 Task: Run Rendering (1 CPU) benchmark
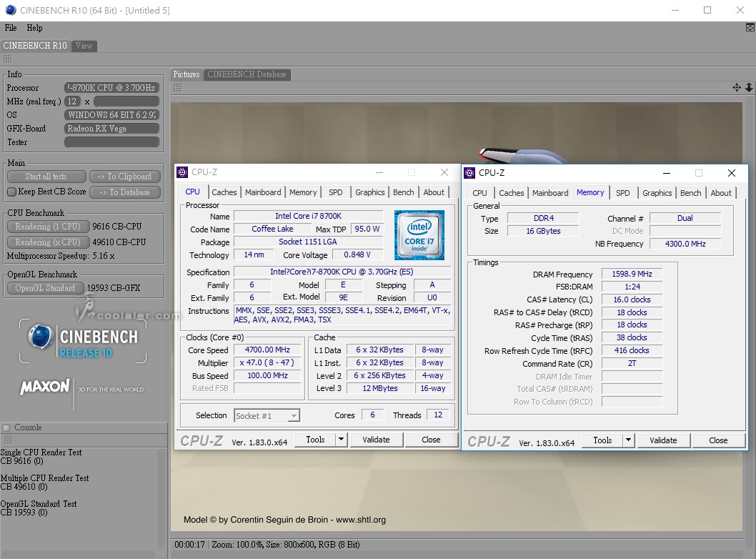click(48, 226)
